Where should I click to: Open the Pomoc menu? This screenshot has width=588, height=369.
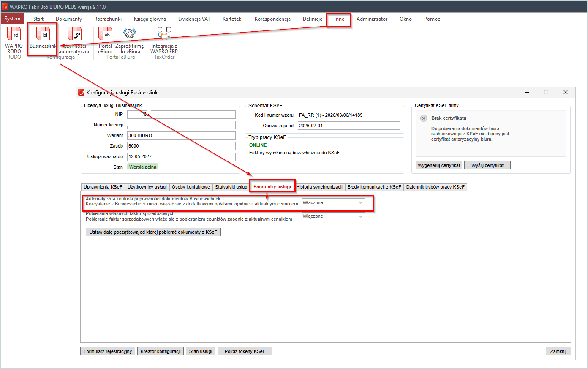[x=432, y=19]
